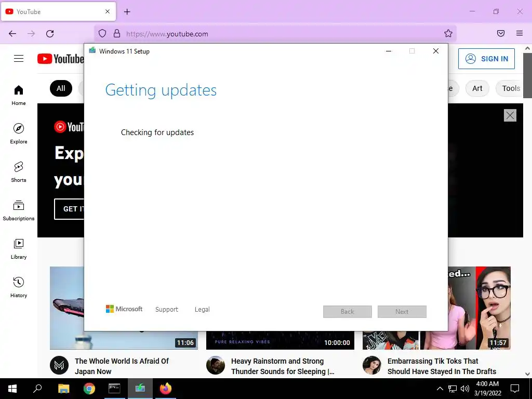The width and height of the screenshot is (532, 399).
Task: Click the Firefox back arrow
Action: [x=12, y=34]
